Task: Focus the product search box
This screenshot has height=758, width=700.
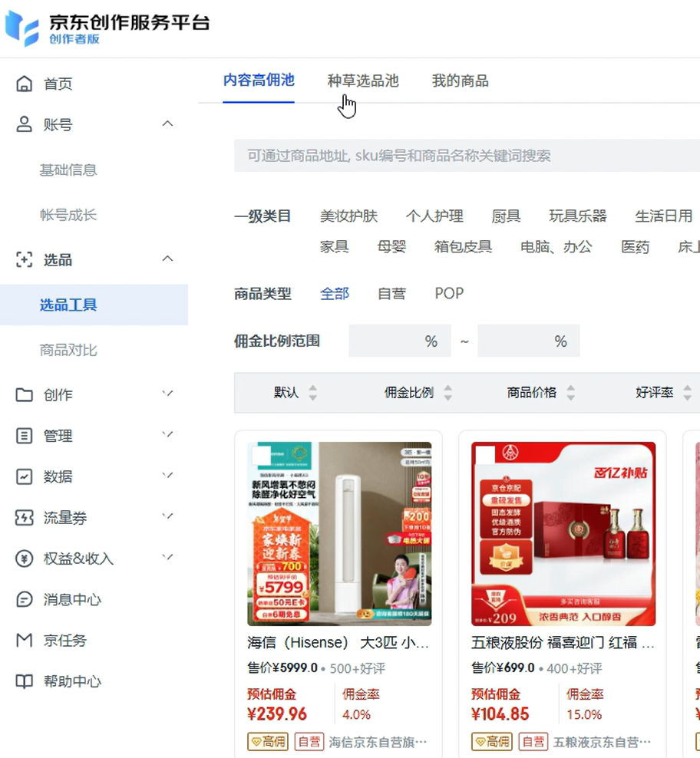Action: [467, 156]
